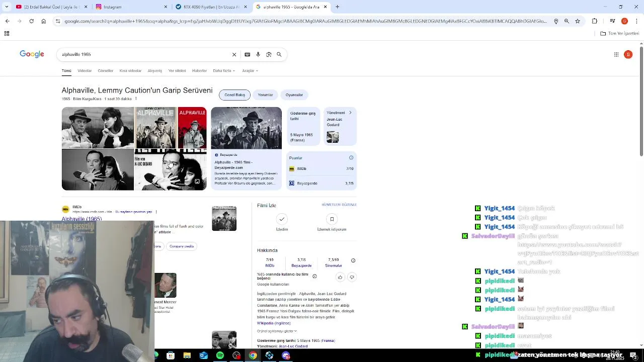644x362 pixels.
Task: Click the Genel Bakış chip
Action: (234, 95)
